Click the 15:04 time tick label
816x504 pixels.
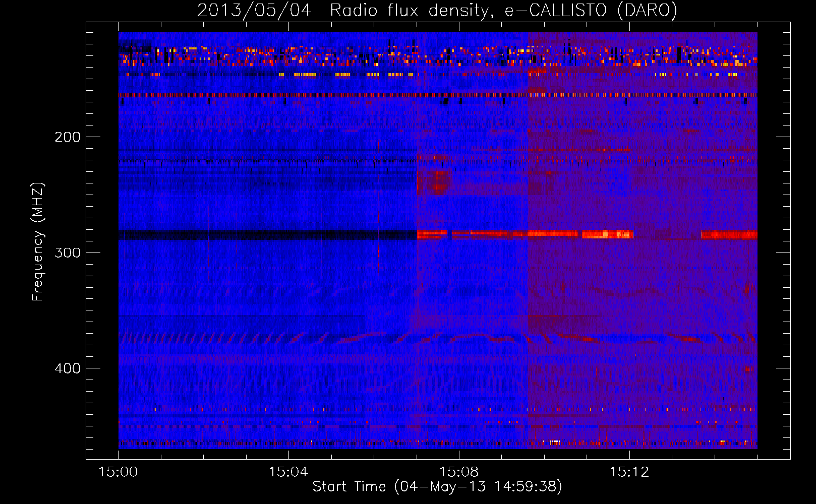[x=288, y=472]
